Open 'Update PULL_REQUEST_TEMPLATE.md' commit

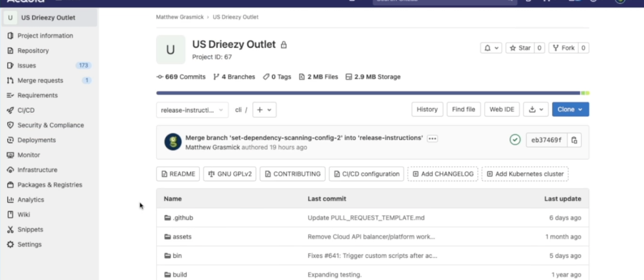point(366,218)
